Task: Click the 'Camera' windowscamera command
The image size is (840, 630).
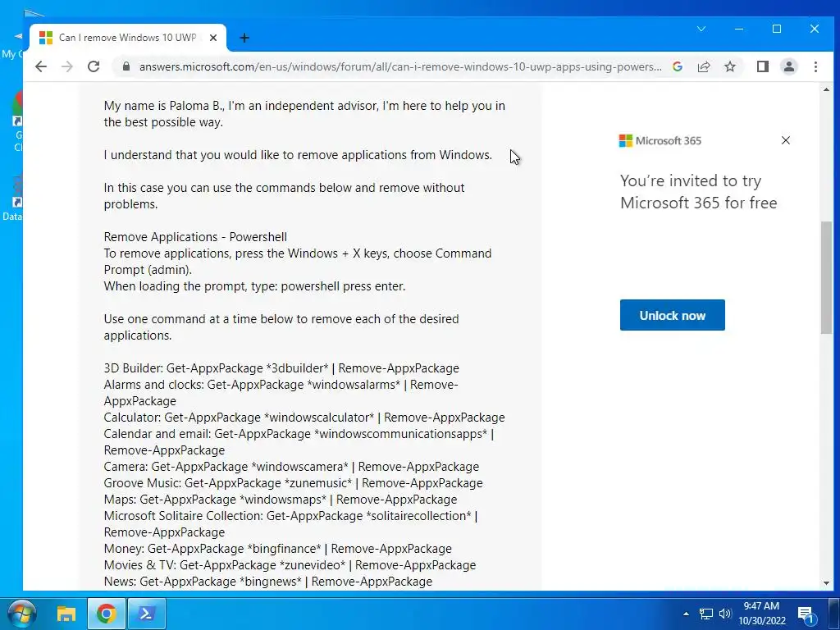Action: pos(291,467)
